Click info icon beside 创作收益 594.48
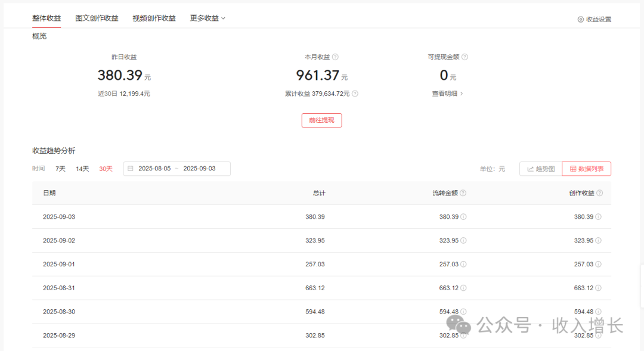This screenshot has height=351, width=644. [x=599, y=312]
